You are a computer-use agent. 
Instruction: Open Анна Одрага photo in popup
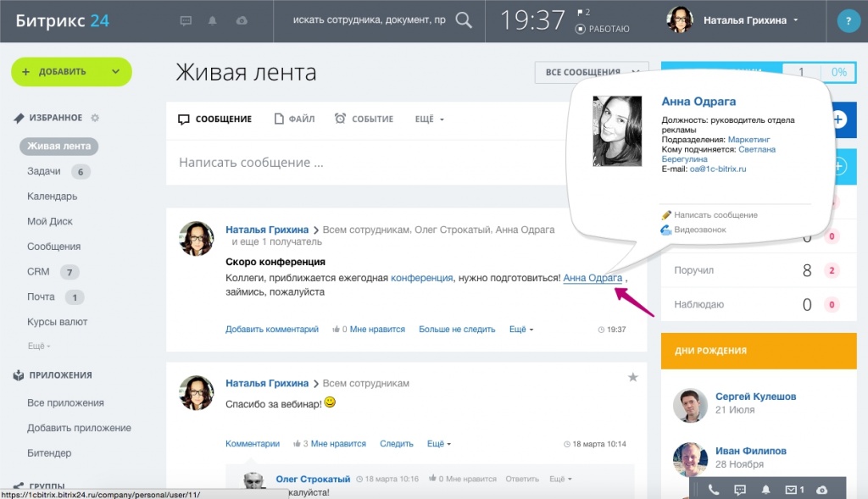click(x=617, y=131)
